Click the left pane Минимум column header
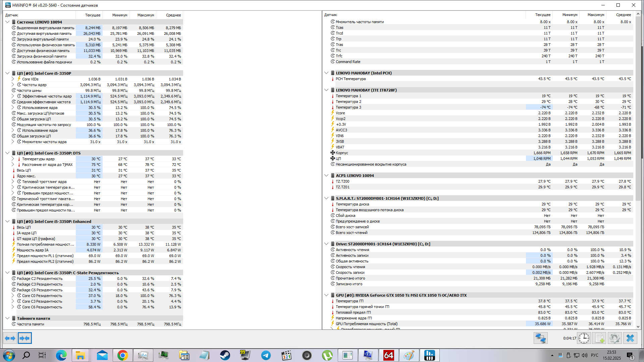The image size is (644, 362). [116, 15]
